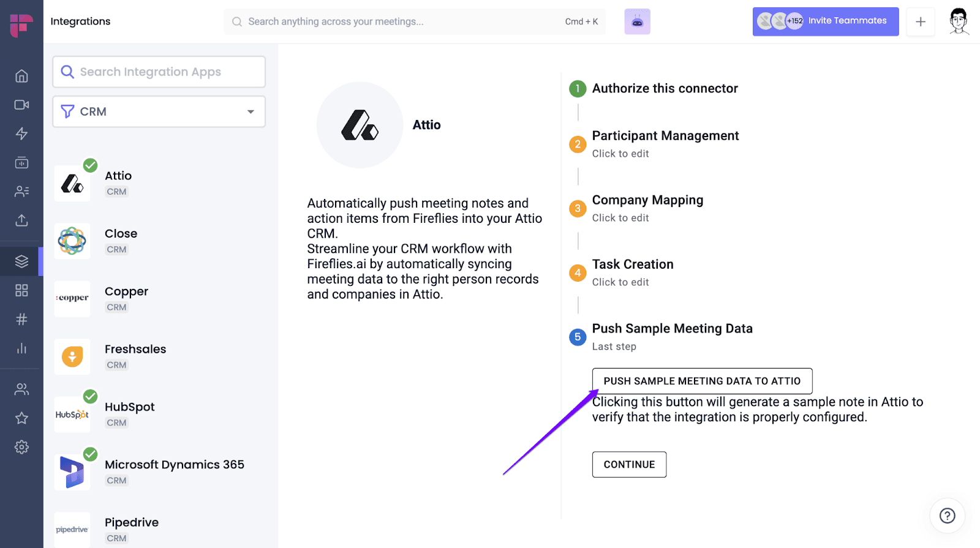
Task: Open the upload icon in the sidebar
Action: point(21,220)
